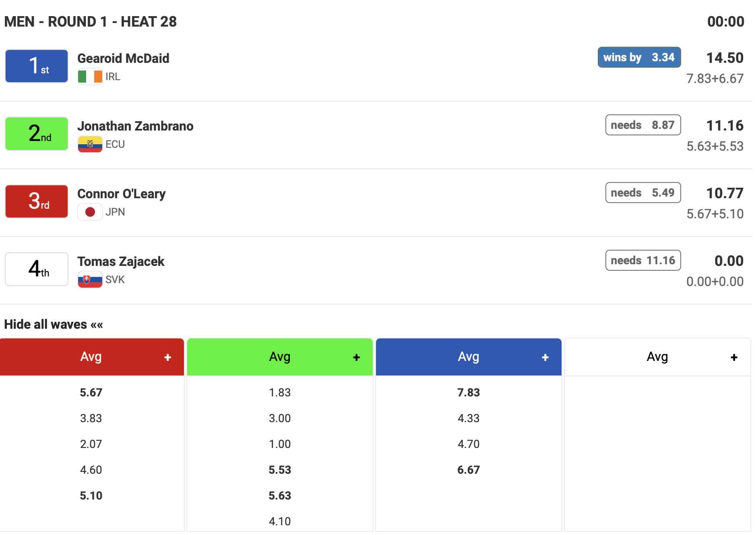Viewport: 756px width, 535px height.
Task: Open Jonathan Zambrano's athlete name
Action: tap(135, 126)
